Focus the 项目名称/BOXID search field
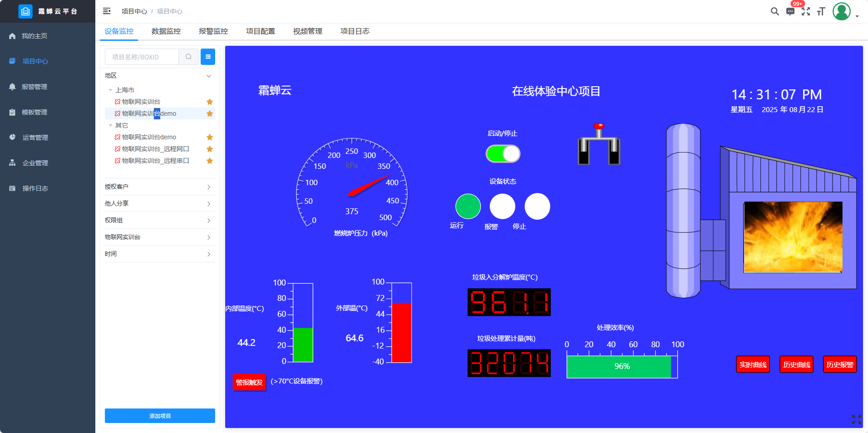868x433 pixels. tap(142, 57)
